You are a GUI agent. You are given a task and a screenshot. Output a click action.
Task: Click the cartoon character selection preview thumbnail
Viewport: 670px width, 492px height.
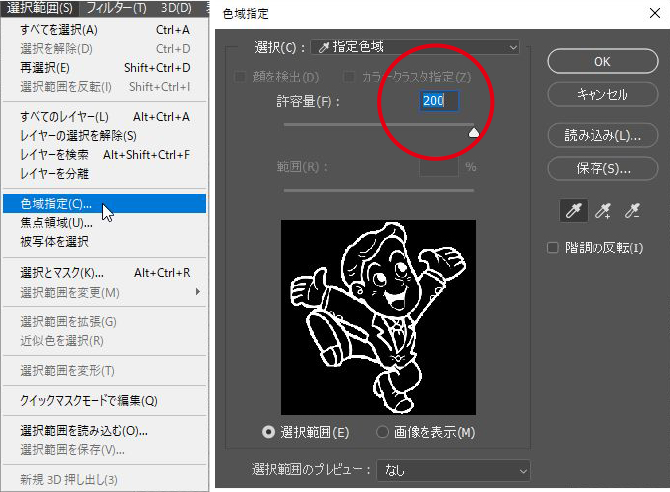(378, 317)
